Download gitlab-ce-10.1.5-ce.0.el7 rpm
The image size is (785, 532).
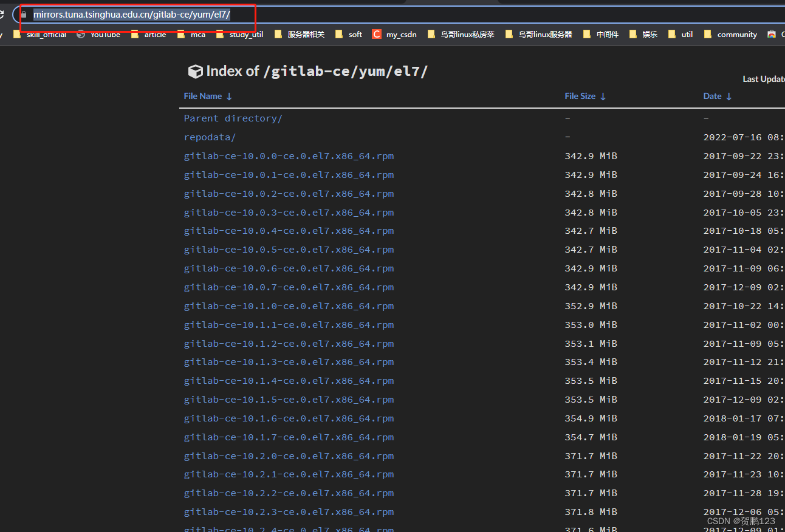coord(289,400)
